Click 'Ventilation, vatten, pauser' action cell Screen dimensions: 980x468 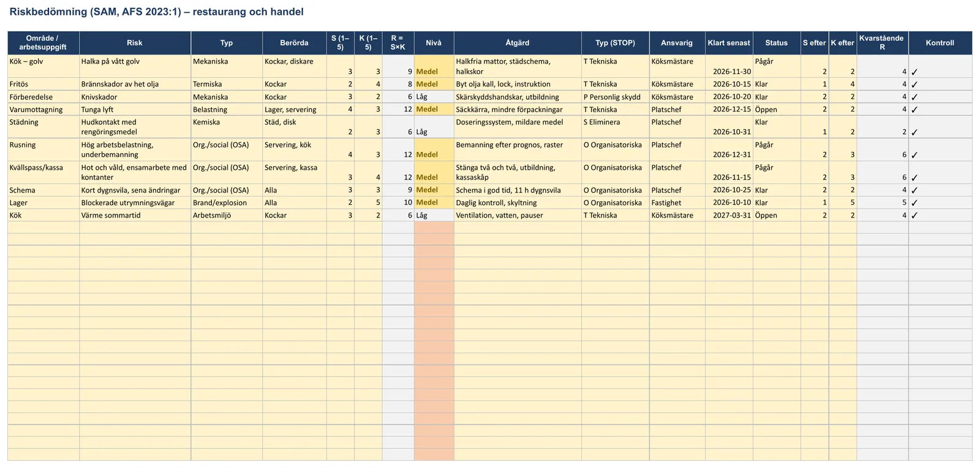(x=518, y=215)
